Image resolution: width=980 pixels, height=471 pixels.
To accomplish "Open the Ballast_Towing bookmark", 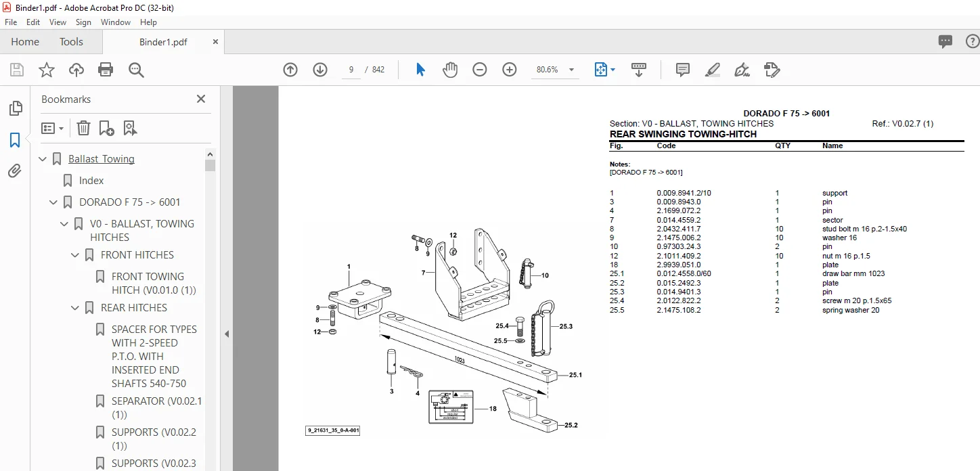I will [102, 159].
